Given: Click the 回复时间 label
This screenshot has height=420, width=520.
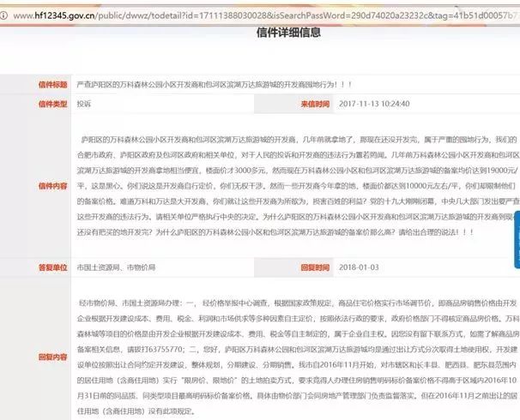Looking at the screenshot, I should click(x=315, y=267).
